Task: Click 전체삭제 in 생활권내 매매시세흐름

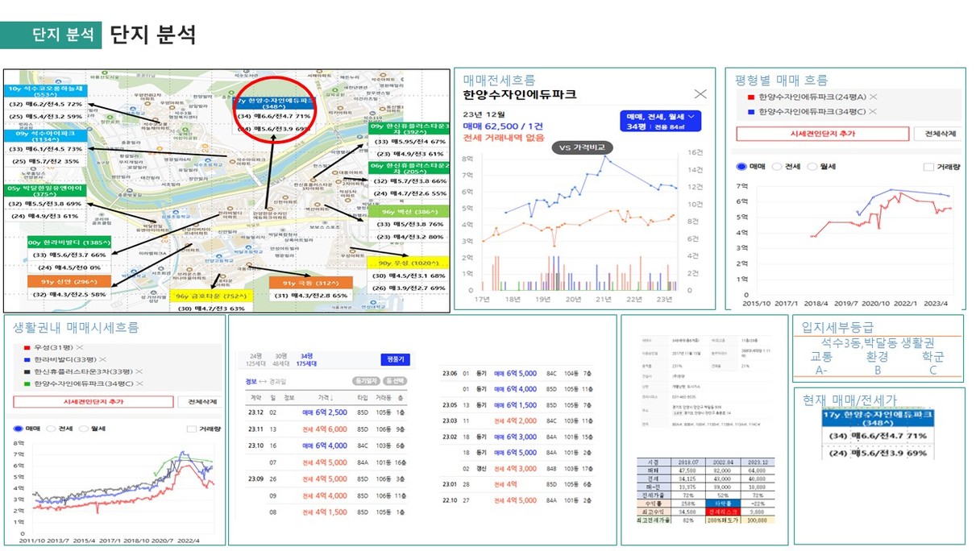Action: (198, 401)
